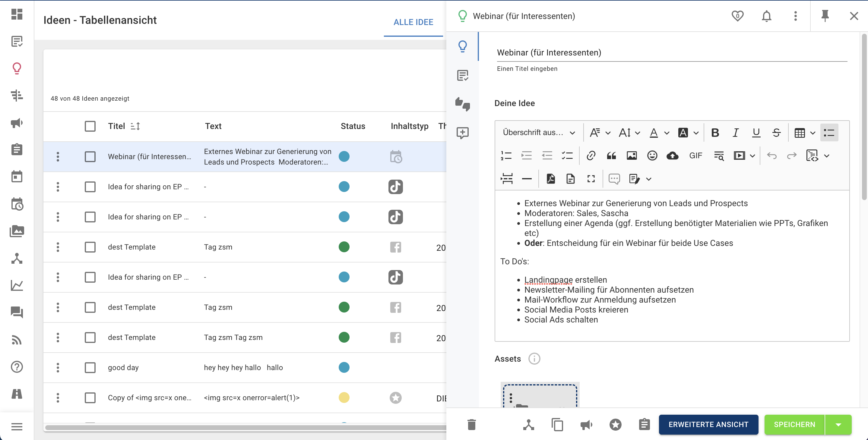Apply strikethrough formatting in the editor
Viewport: 868px width, 440px height.
click(776, 133)
